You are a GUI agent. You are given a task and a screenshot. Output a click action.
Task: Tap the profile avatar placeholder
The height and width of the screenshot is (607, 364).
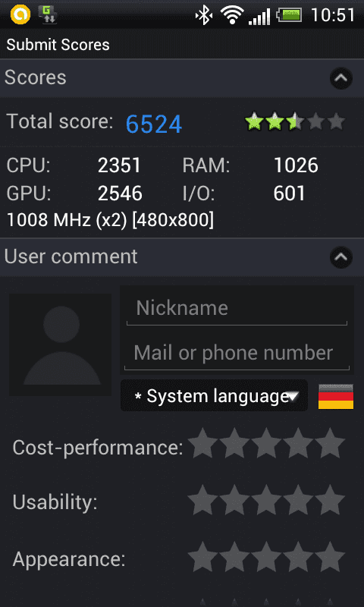pyautogui.click(x=60, y=344)
